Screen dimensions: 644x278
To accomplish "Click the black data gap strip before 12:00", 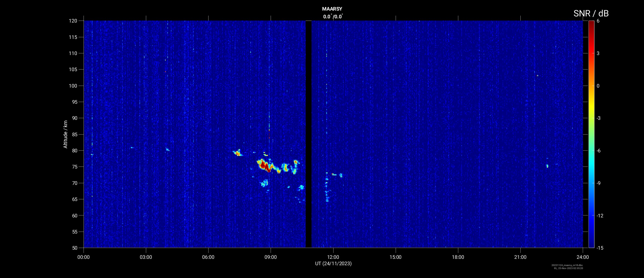I will click(x=308, y=134).
